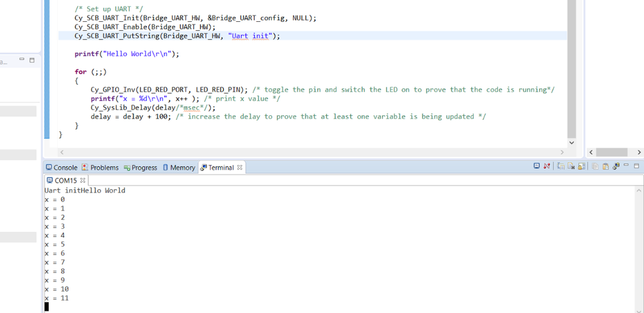Viewport: 644px width, 313px height.
Task: Click the Cy_SCB_UART_Enable code line
Action: [145, 27]
